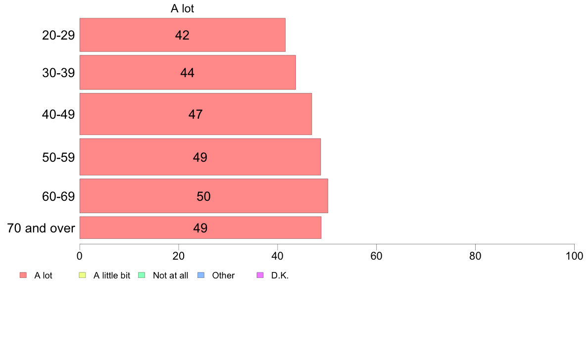
Task: Click the '60-69' age category label
Action: (58, 196)
